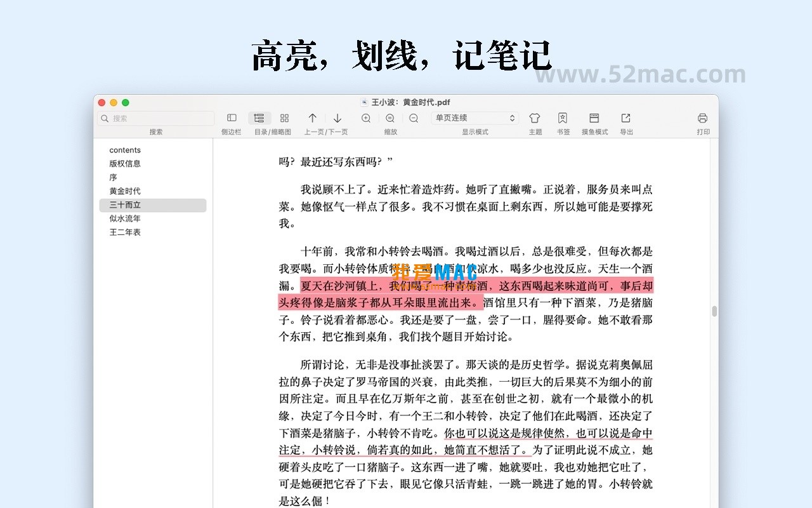Image resolution: width=812 pixels, height=508 pixels.
Task: Click the green full-screen window button
Action: (126, 103)
